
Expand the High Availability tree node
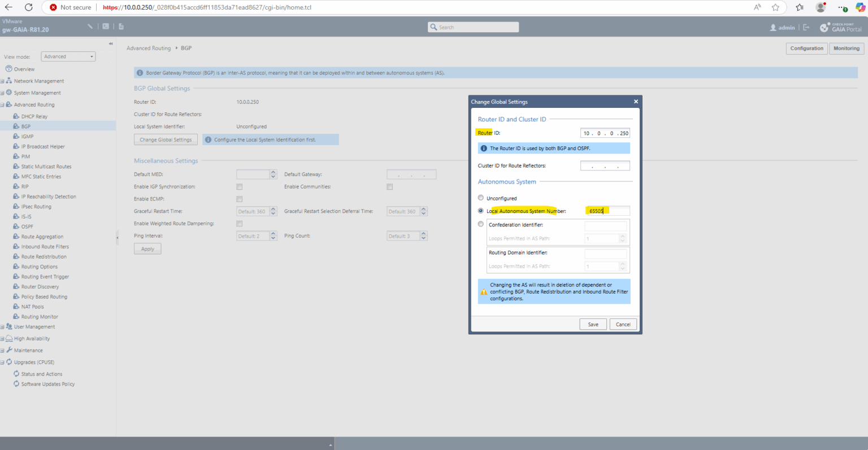[x=2, y=339]
